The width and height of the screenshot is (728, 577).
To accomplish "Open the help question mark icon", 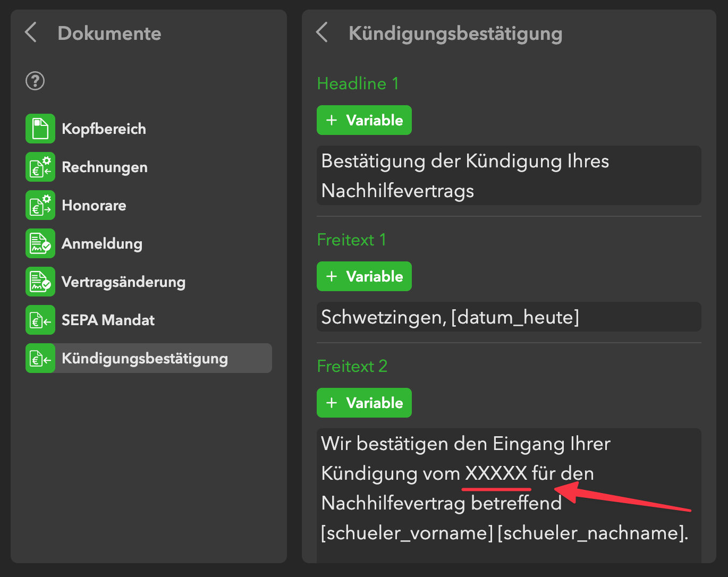I will point(35,81).
